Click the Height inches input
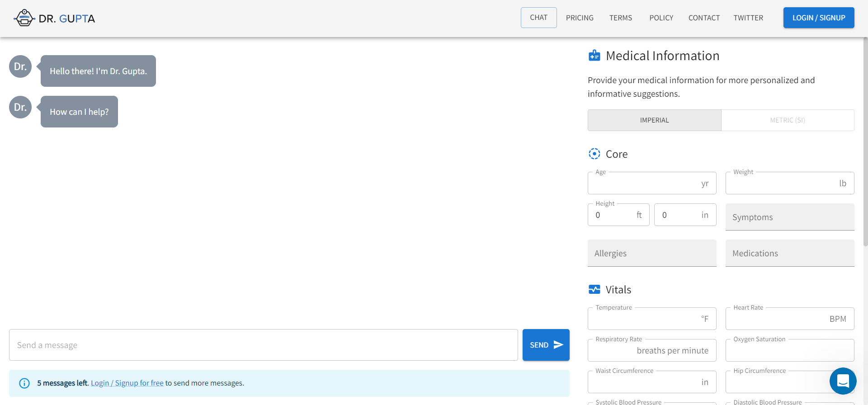The height and width of the screenshot is (405, 868). [x=685, y=215]
